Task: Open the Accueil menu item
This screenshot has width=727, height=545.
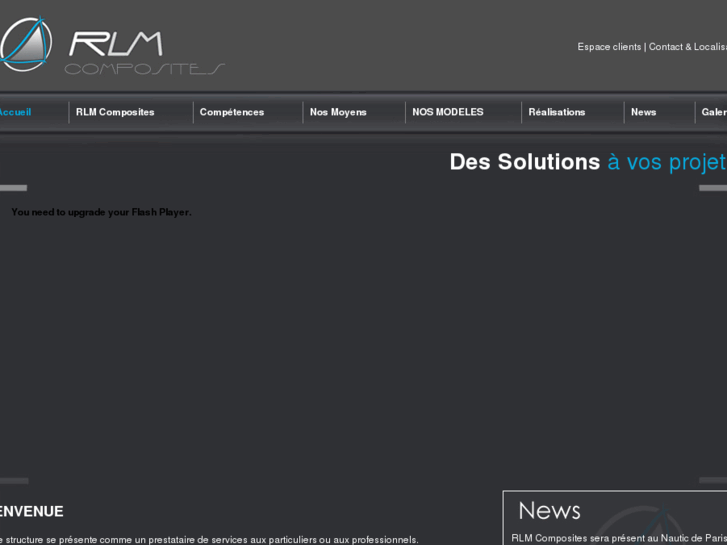Action: 15,112
